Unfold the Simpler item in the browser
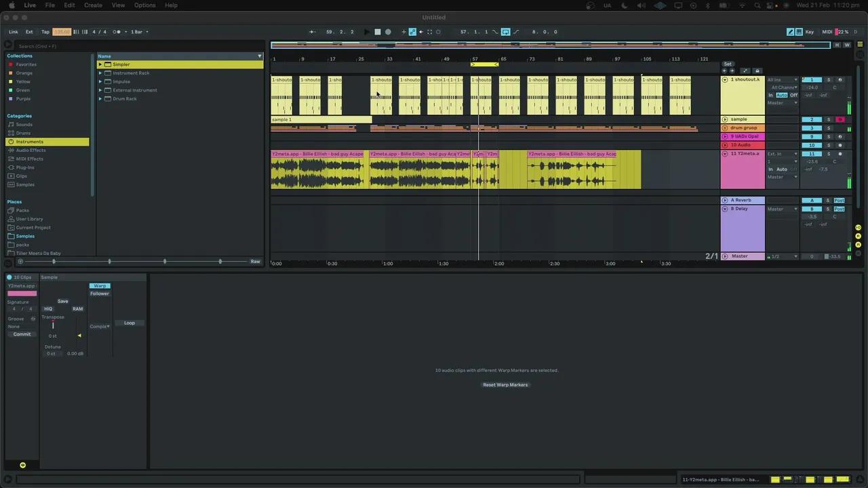Screen dimensions: 868x488 click(100, 64)
